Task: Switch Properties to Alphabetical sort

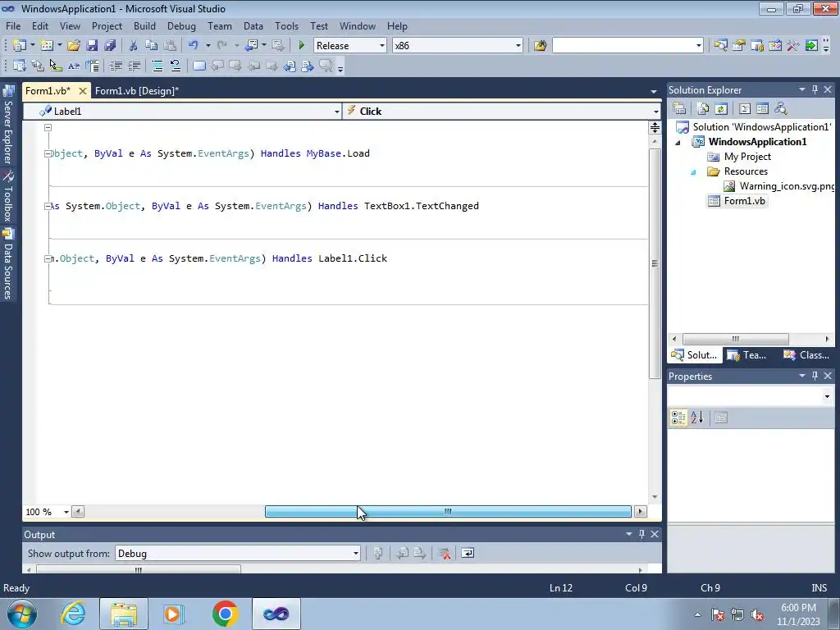Action: [x=697, y=418]
